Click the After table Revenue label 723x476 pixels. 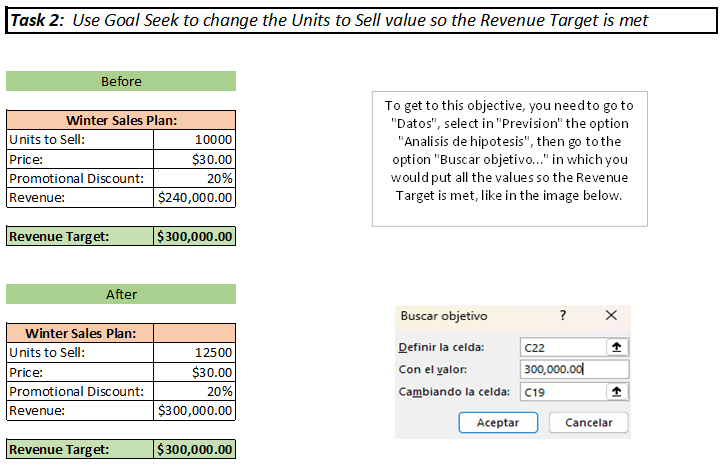click(x=80, y=411)
